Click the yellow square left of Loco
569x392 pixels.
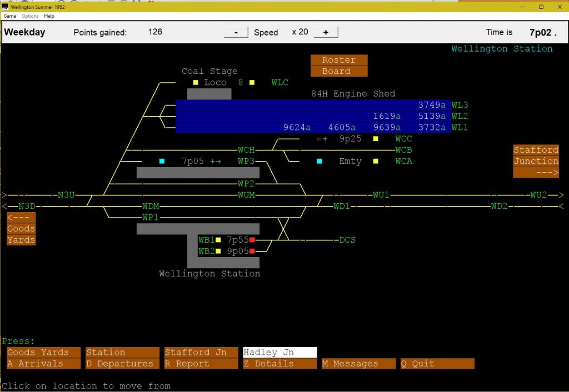[x=196, y=83]
